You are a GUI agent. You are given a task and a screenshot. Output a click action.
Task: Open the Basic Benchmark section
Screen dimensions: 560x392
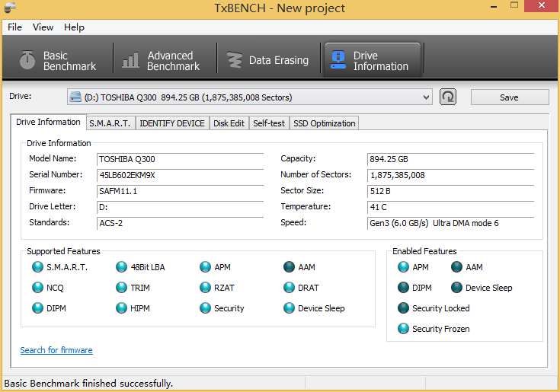[58, 60]
